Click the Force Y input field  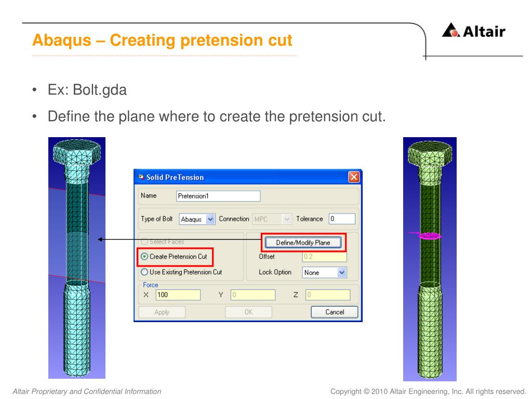coord(253,295)
